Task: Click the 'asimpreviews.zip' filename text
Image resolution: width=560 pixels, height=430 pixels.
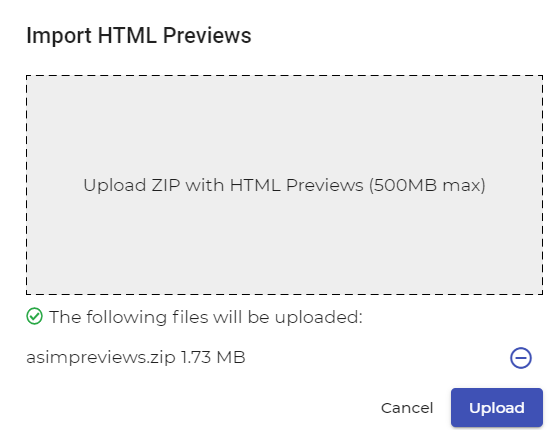Action: click(101, 358)
